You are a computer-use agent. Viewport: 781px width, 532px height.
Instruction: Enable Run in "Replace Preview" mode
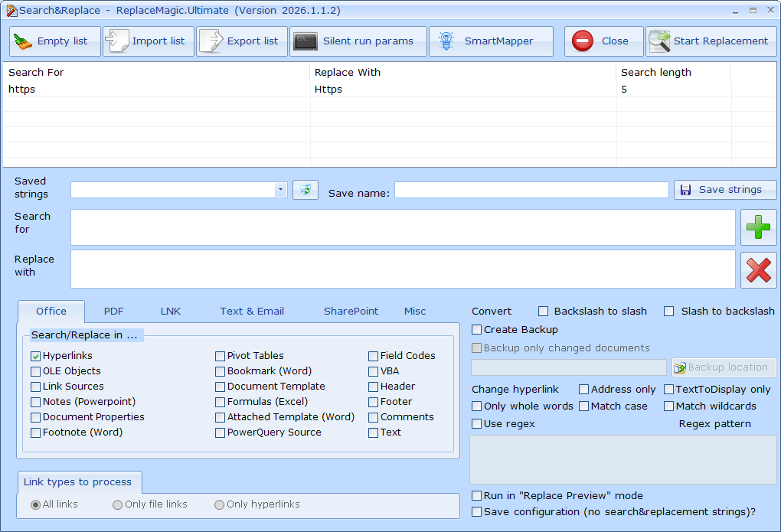477,495
